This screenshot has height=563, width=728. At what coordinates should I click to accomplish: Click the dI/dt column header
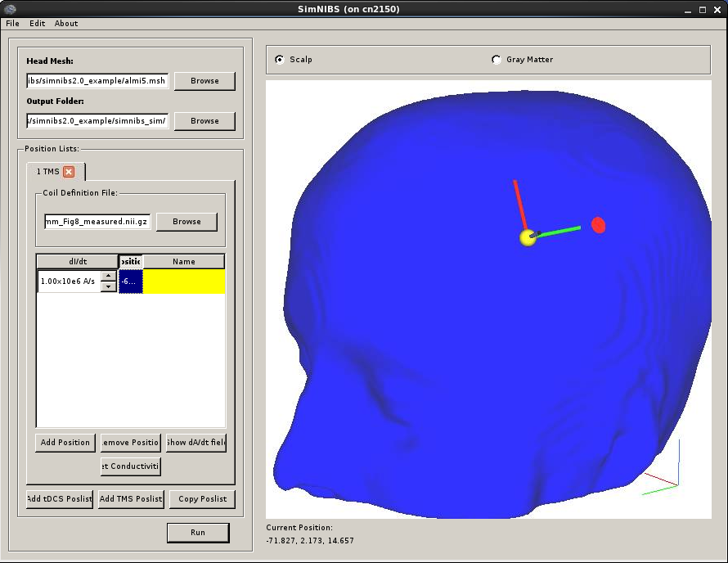coord(78,261)
